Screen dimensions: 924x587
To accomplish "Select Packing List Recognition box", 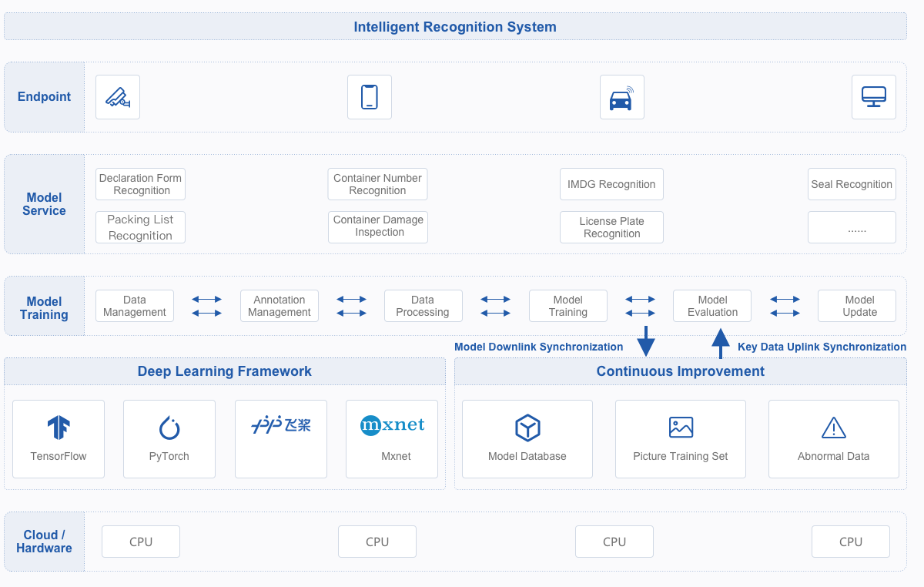I will (141, 227).
